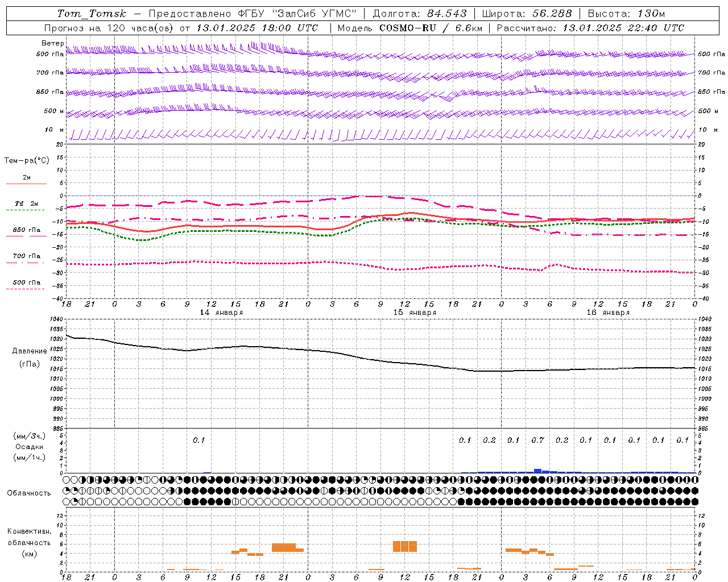Click the "(гПа)" unit under Давление
Image resolution: width=728 pixels, height=582 pixels.
point(30,364)
